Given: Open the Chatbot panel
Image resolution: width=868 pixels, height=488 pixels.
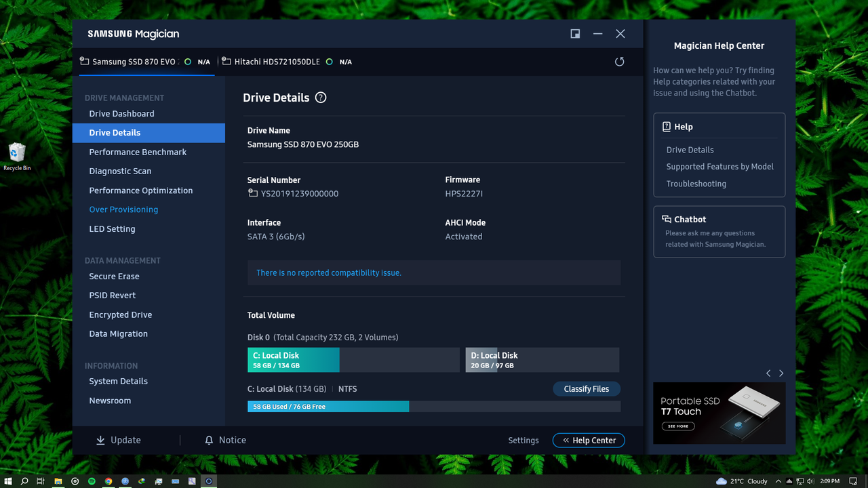Looking at the screenshot, I should pyautogui.click(x=719, y=232).
